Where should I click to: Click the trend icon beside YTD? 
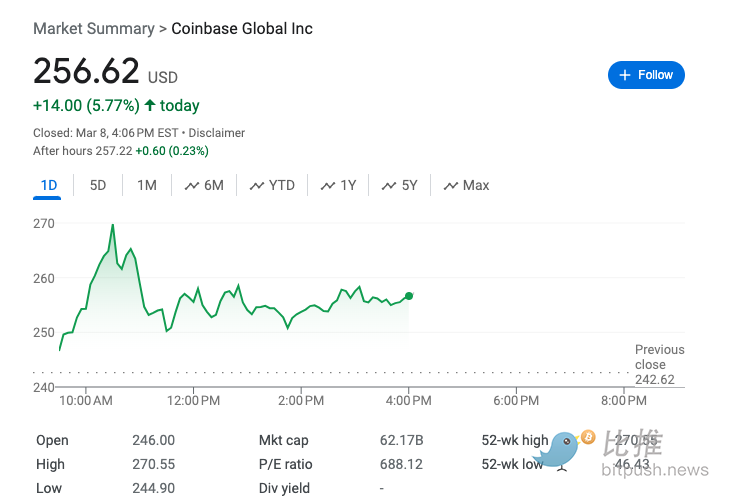pyautogui.click(x=257, y=186)
